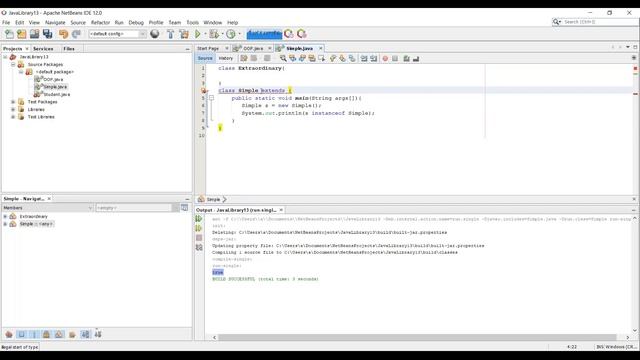The image size is (640, 360).
Task: Click the Debug Project toolbar icon
Action: click(x=213, y=34)
